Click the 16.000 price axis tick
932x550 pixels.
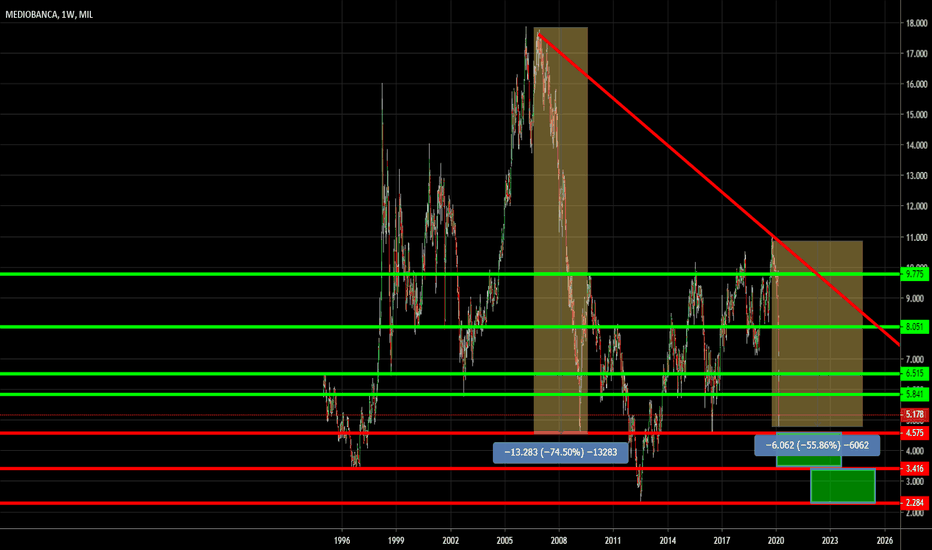click(916, 84)
